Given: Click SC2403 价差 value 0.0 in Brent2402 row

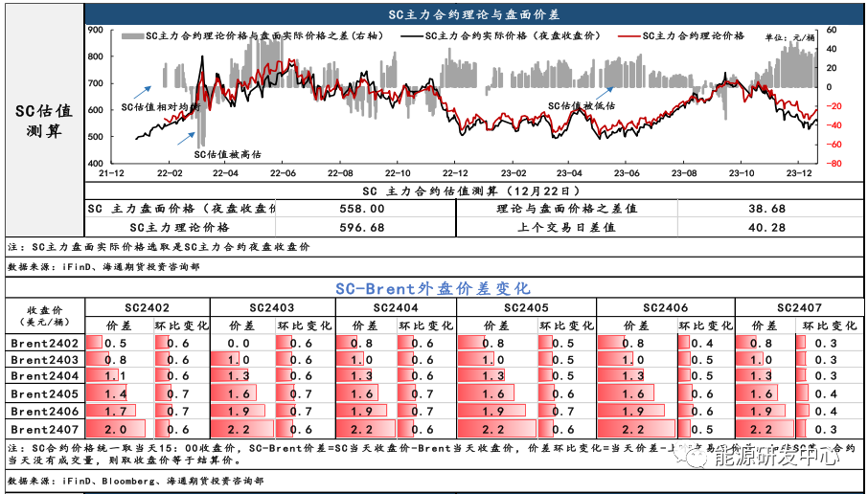Looking at the screenshot, I should pos(240,344).
